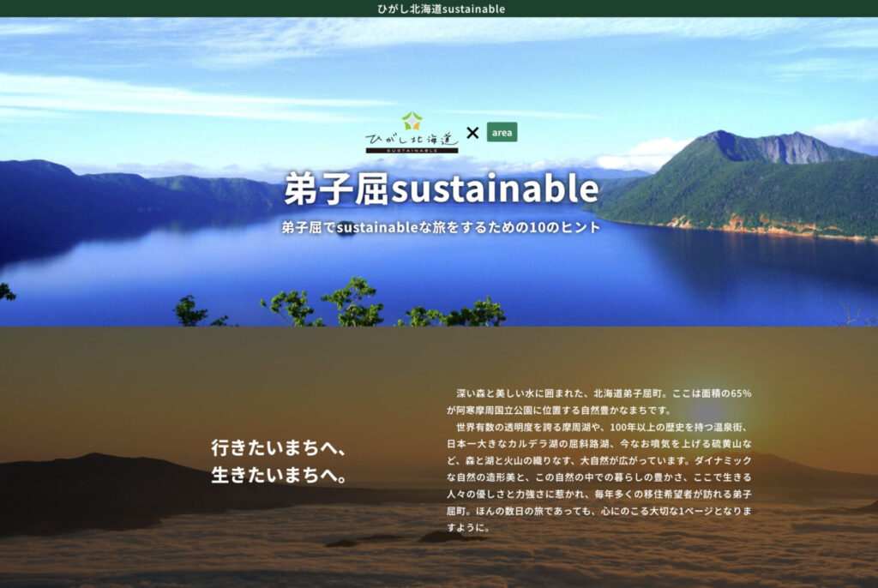Click the line mentioning 摩周湖 and 温泉街
The width and height of the screenshot is (878, 588).
(602, 427)
